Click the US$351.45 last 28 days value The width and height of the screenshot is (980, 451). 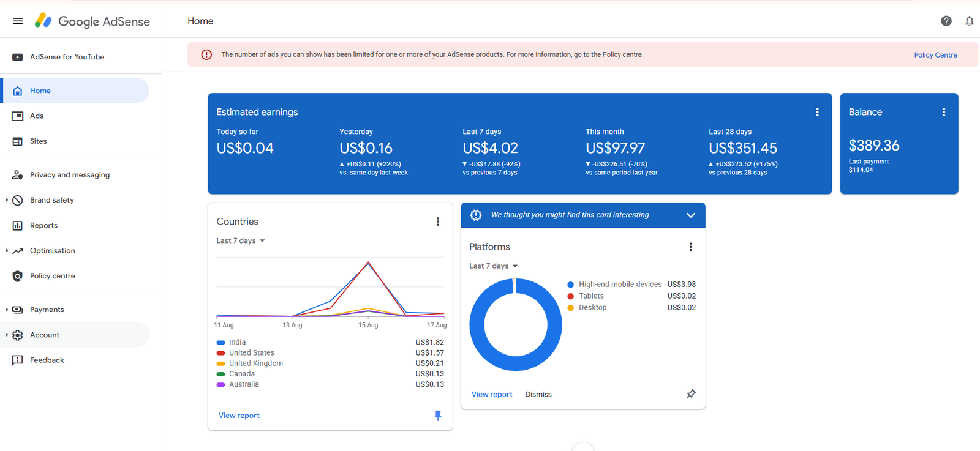[743, 148]
